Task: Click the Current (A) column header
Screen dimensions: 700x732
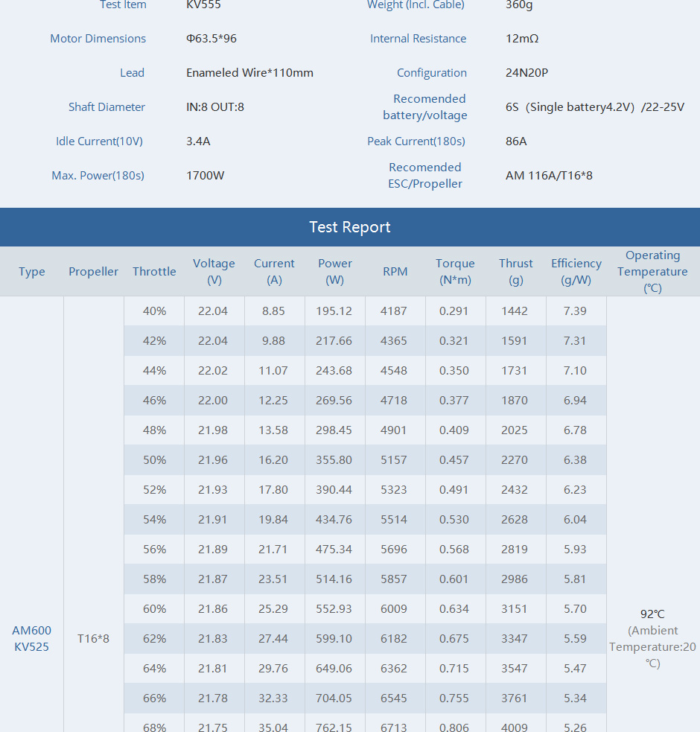Action: pyautogui.click(x=274, y=271)
